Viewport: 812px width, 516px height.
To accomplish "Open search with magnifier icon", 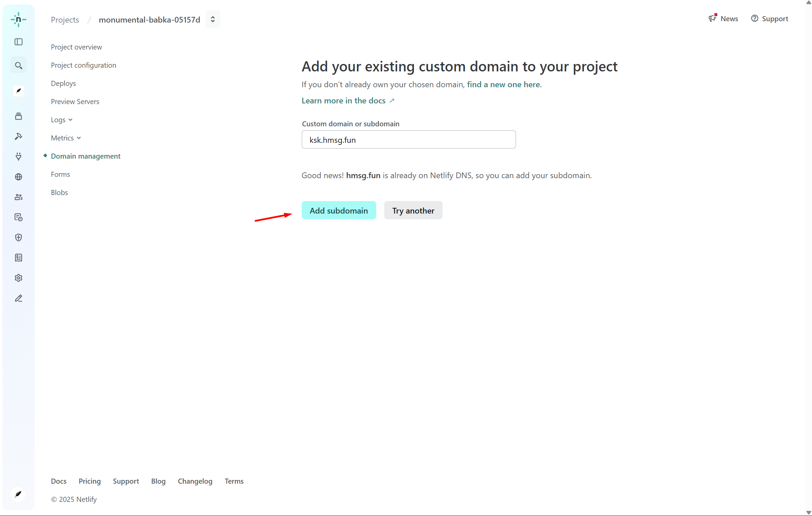I will (19, 65).
